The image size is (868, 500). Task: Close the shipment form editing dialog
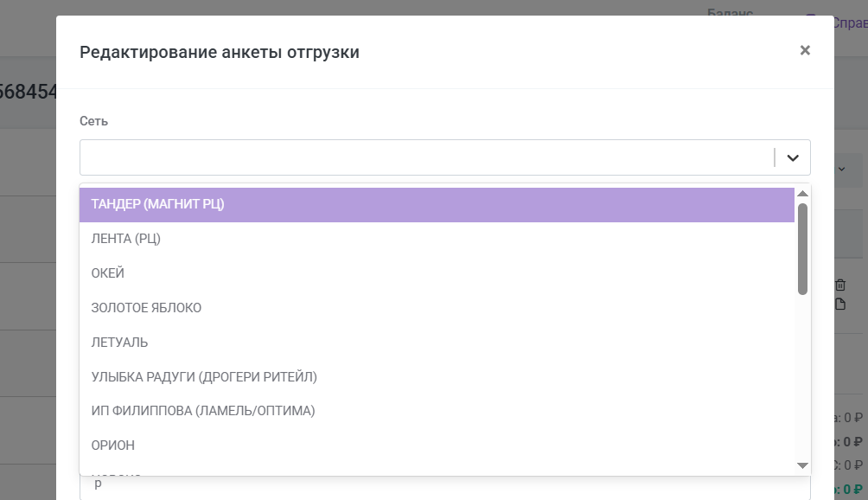coord(805,50)
